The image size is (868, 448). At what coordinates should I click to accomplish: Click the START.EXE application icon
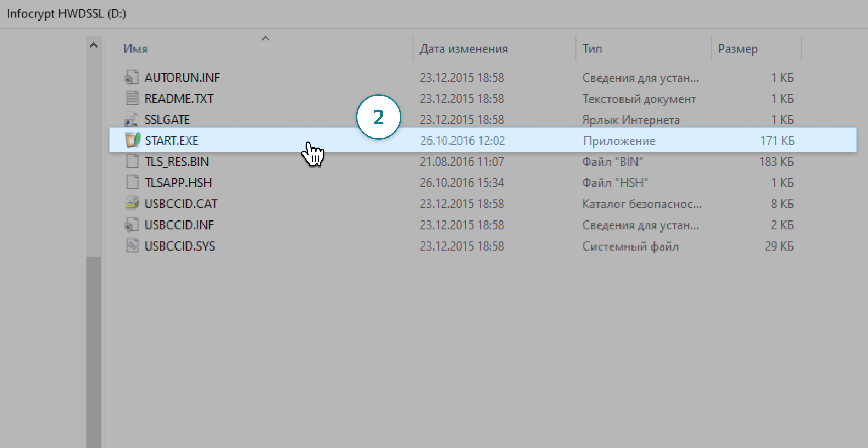[133, 140]
